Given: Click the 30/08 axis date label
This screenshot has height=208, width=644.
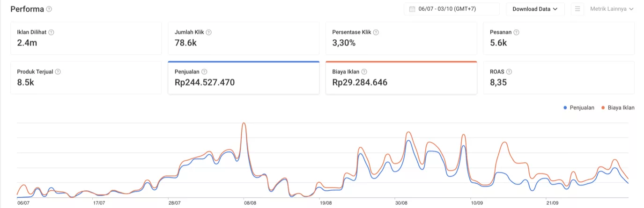Looking at the screenshot, I should click(401, 203).
